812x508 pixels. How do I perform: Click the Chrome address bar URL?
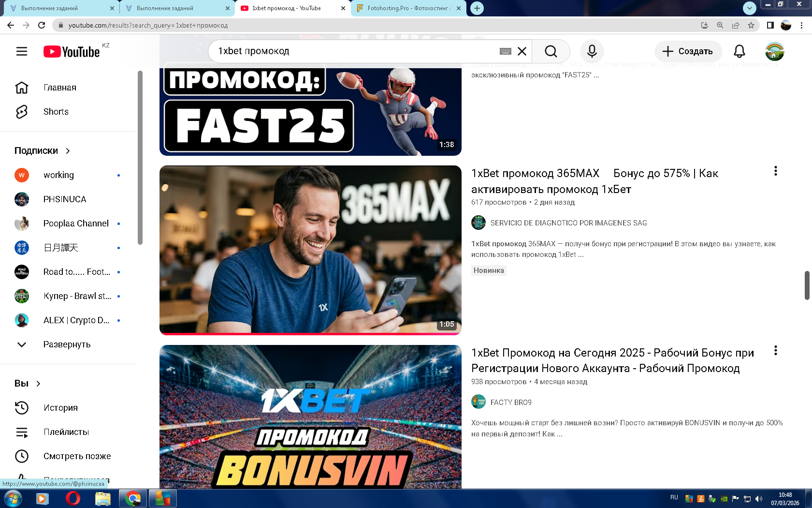coord(148,25)
